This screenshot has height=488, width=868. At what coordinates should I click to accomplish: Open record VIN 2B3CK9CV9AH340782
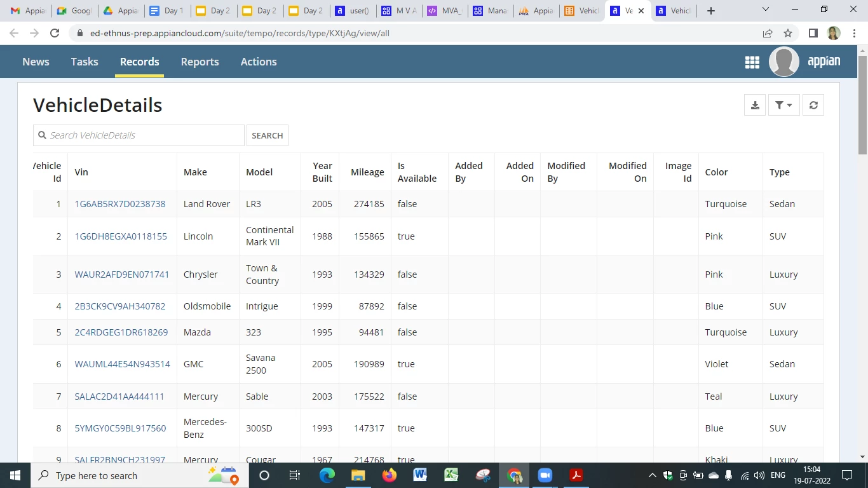pyautogui.click(x=120, y=306)
